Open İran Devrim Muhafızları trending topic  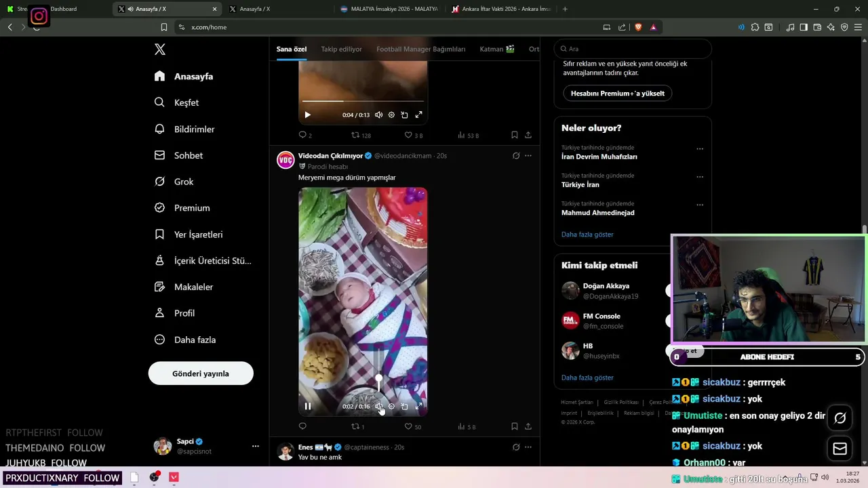click(599, 157)
